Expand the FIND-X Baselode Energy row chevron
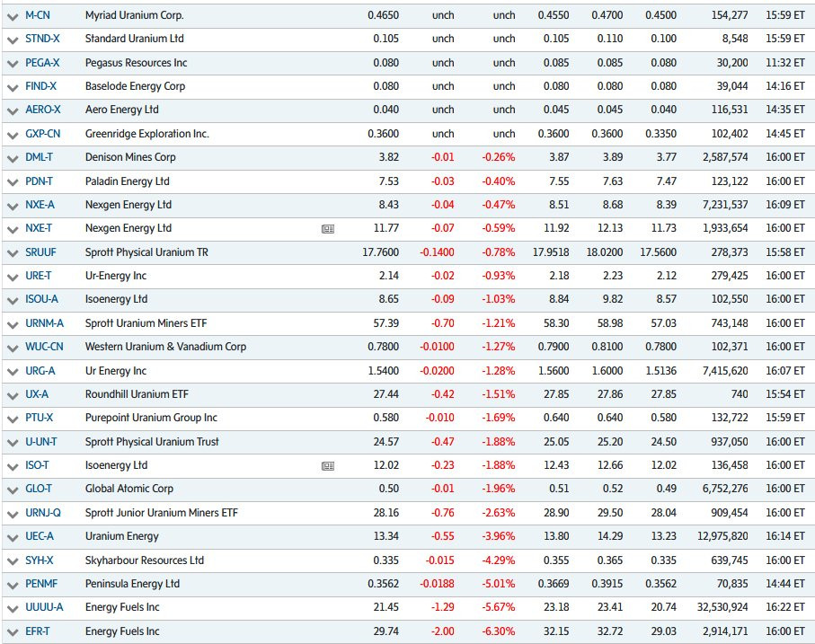Viewport: 815px width, 644px height. [13, 88]
